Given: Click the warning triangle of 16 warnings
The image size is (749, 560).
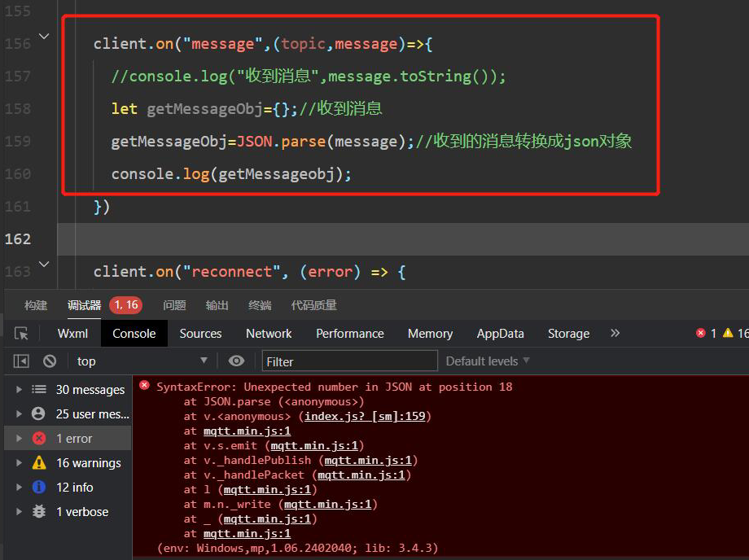Looking at the screenshot, I should pyautogui.click(x=39, y=462).
